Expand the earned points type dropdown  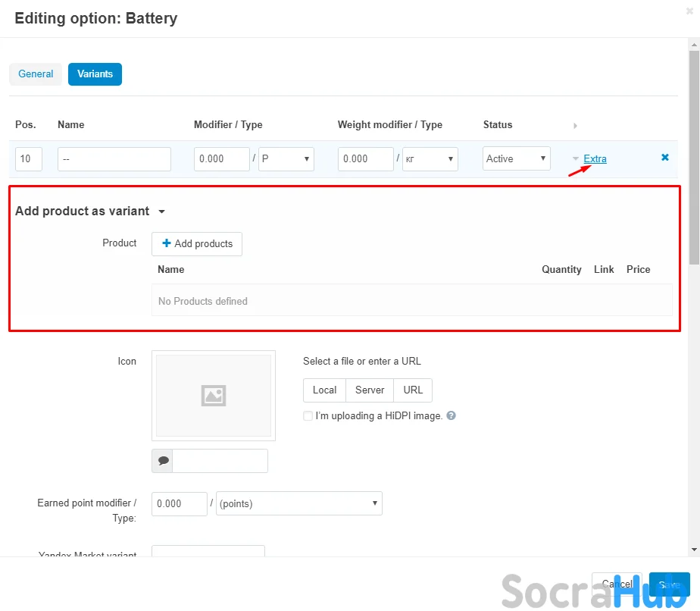[298, 503]
